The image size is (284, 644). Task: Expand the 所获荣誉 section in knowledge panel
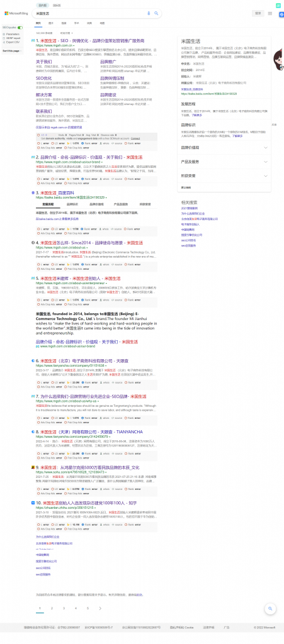coord(224,176)
